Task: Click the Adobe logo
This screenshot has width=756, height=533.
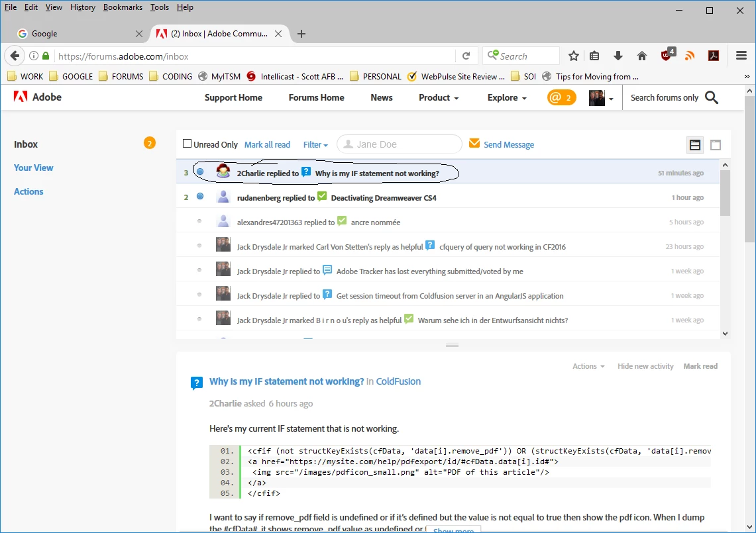Action: [38, 97]
